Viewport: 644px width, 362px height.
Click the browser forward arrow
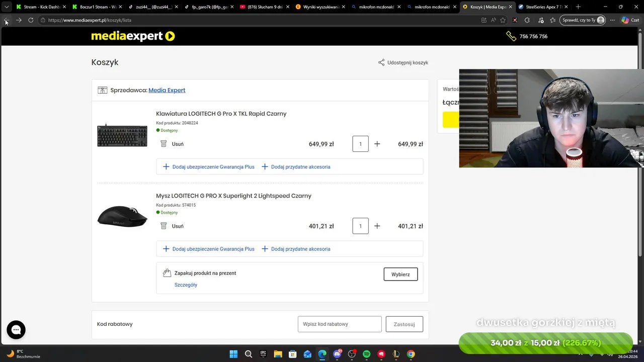[x=19, y=20]
